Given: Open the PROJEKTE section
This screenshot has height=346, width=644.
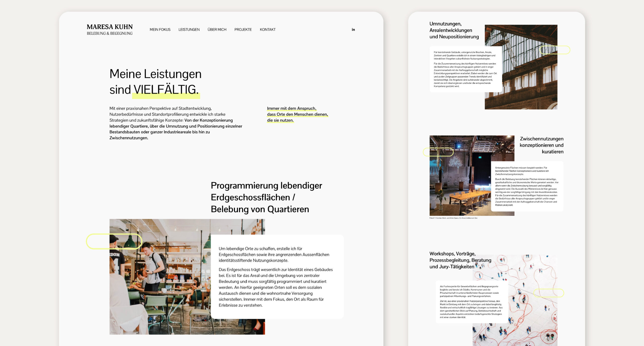Looking at the screenshot, I should point(243,30).
